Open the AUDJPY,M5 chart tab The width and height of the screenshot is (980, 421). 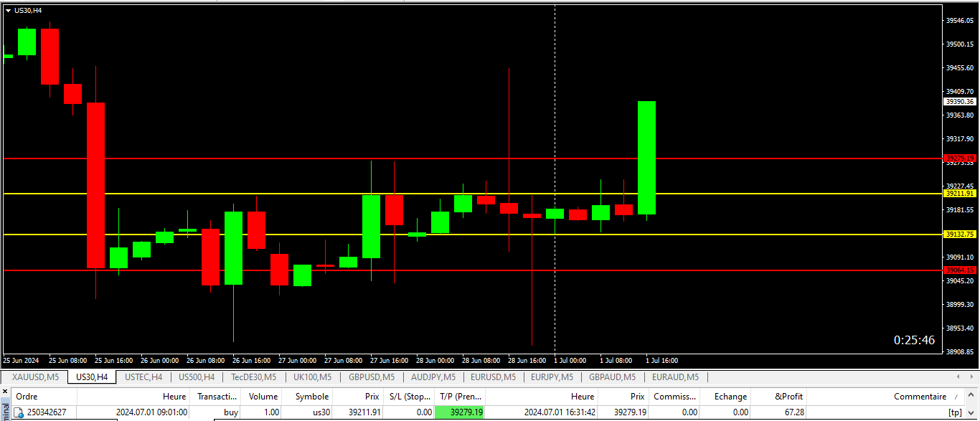[433, 377]
